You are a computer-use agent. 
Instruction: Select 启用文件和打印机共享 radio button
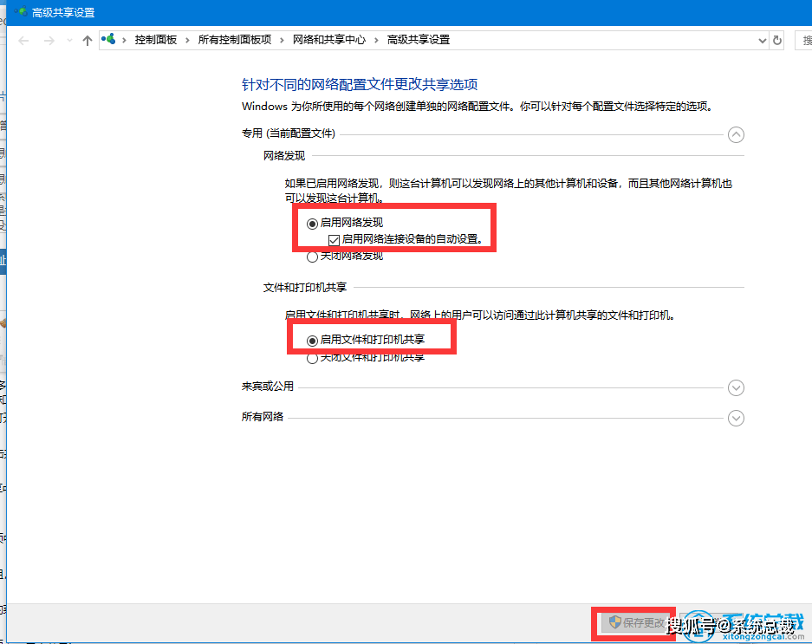pos(312,341)
